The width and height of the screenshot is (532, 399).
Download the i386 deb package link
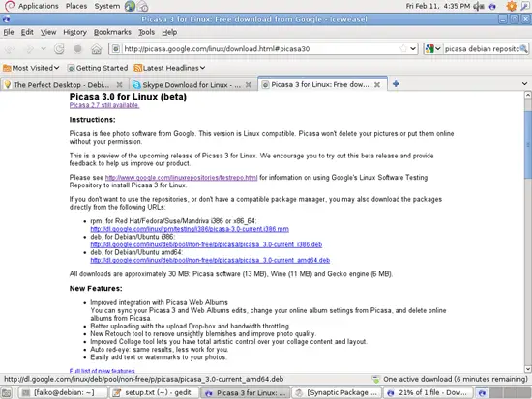tap(206, 244)
